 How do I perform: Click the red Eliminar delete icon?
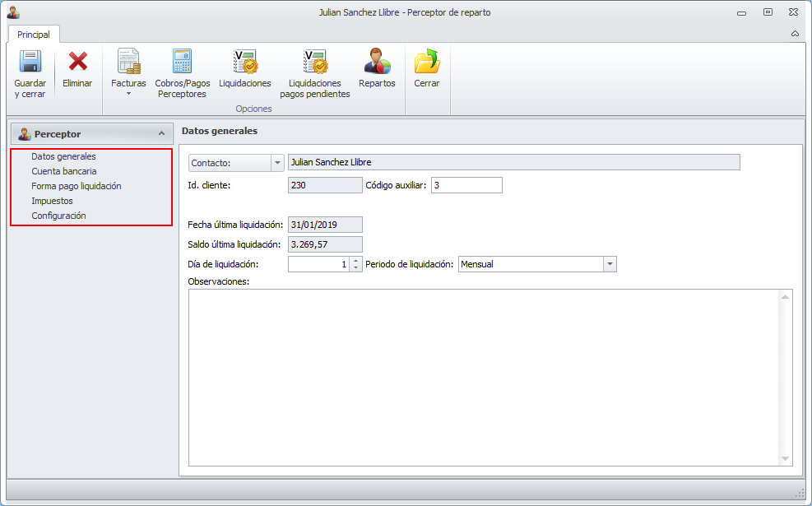click(77, 61)
